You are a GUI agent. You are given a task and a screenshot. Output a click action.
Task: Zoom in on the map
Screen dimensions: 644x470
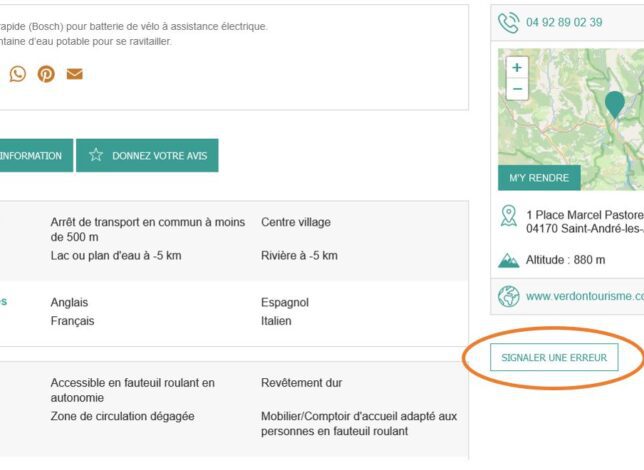click(516, 68)
